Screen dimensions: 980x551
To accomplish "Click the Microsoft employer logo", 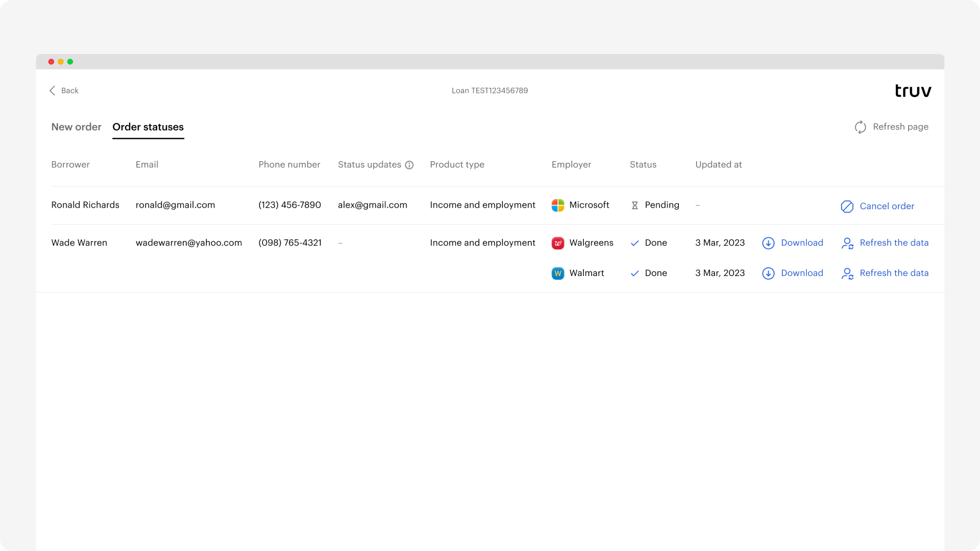I will (557, 205).
